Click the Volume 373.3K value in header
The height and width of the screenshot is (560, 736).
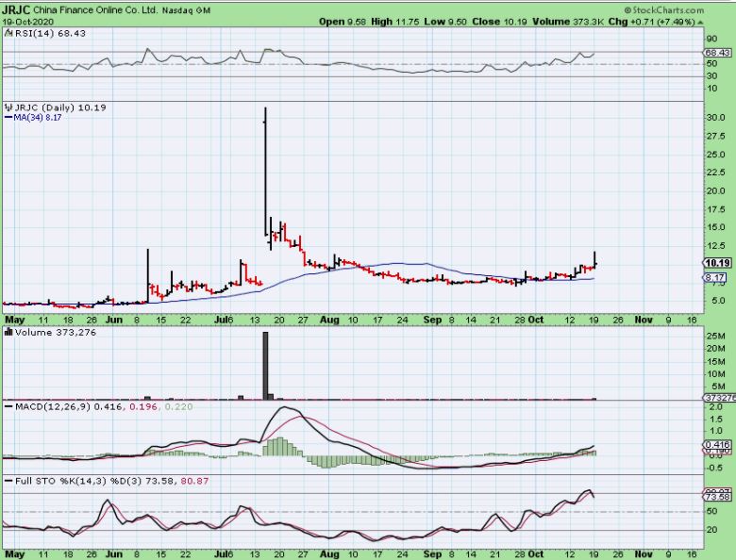[x=567, y=22]
